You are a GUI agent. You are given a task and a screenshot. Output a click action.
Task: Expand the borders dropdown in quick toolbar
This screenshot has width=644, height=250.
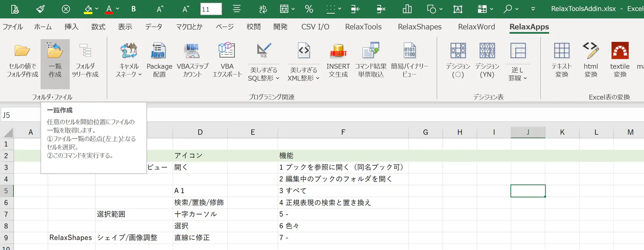[x=340, y=9]
